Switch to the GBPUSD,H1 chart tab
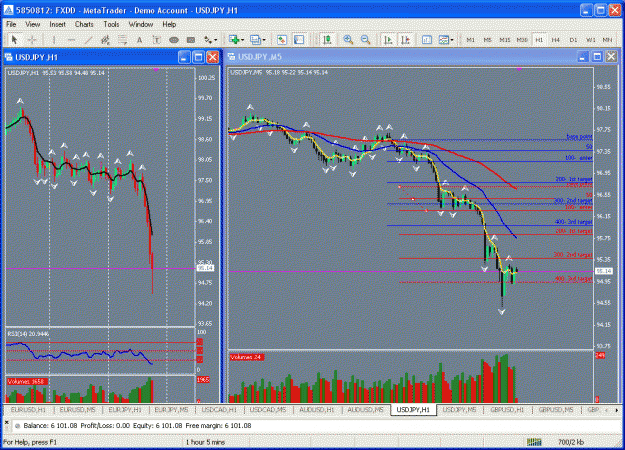 point(507,409)
